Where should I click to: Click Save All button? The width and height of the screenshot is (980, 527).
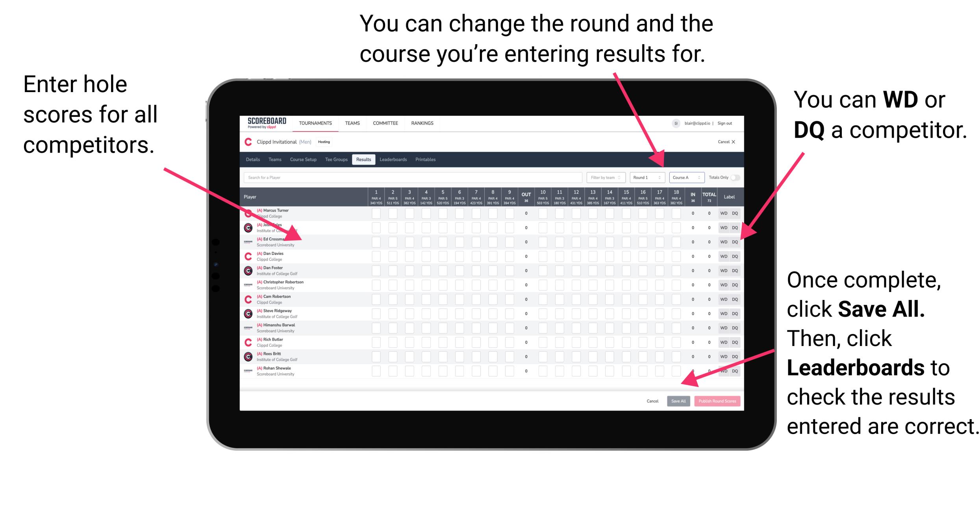[x=678, y=401]
